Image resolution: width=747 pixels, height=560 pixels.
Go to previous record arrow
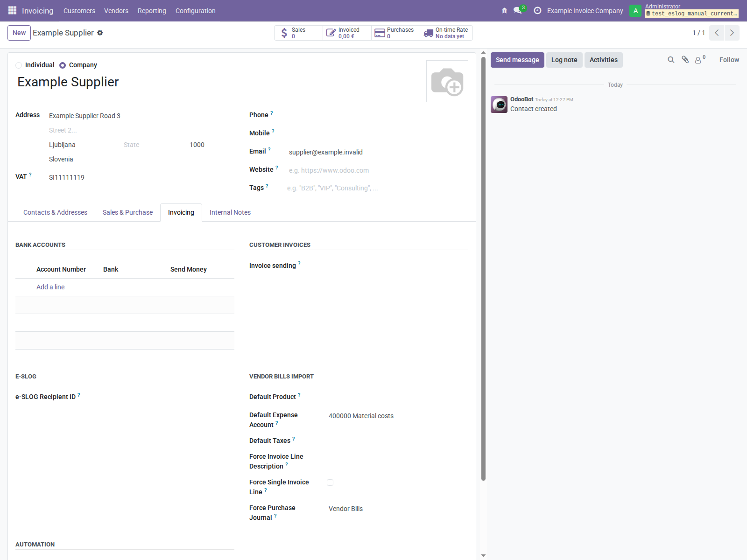point(717,33)
